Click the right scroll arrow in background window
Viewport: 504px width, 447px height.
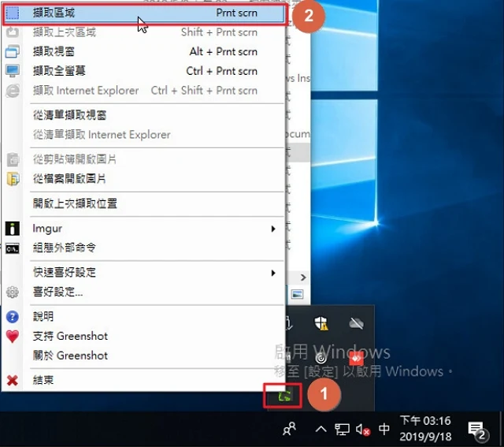[x=302, y=277]
